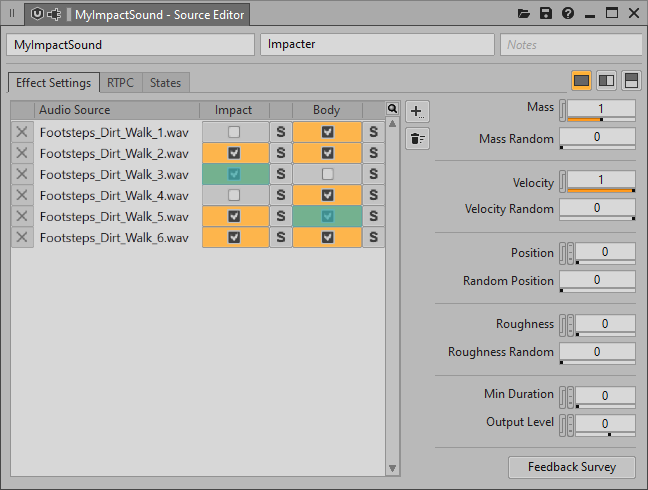Remove Footsteps_Dirt_Walk_1.wav with its X icon

(22, 132)
